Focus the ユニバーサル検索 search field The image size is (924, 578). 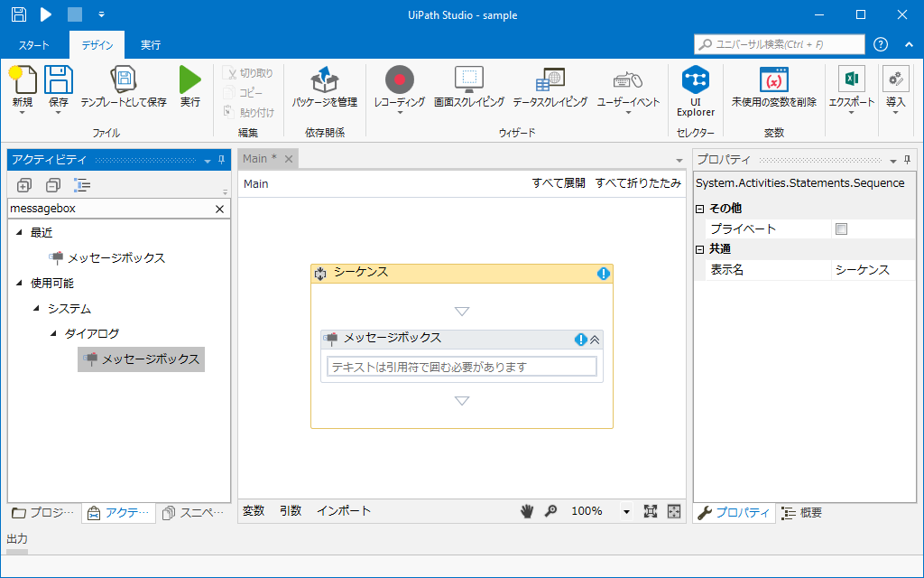click(780, 44)
